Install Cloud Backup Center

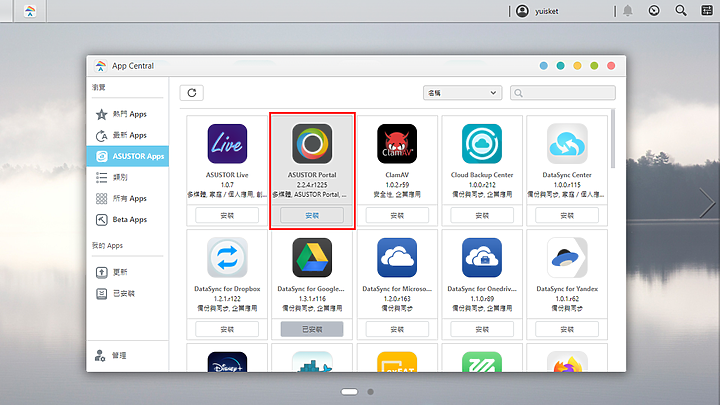pyautogui.click(x=482, y=215)
